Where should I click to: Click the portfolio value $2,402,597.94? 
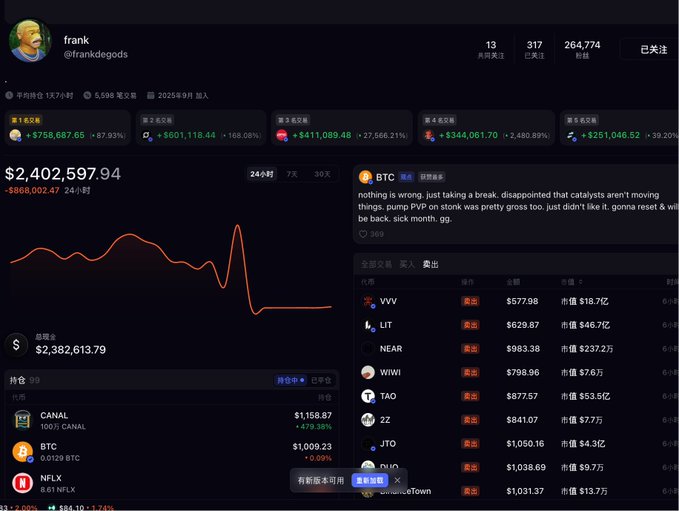[63, 174]
